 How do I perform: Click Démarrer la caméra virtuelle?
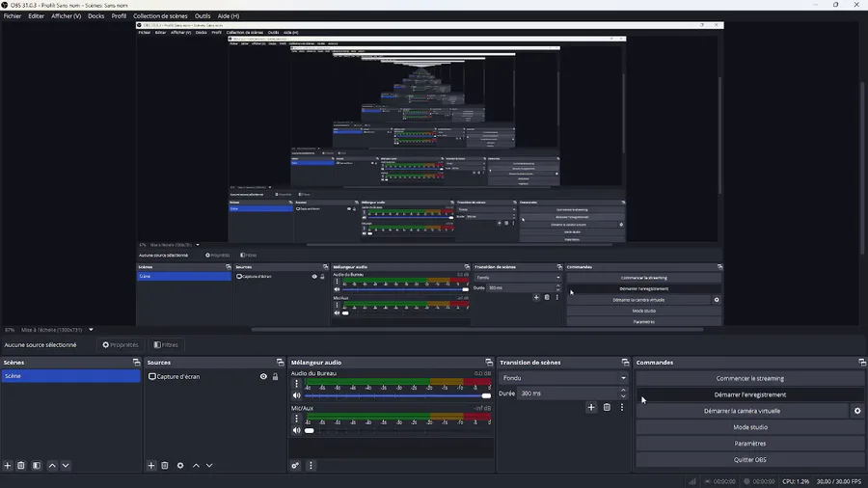pos(742,411)
